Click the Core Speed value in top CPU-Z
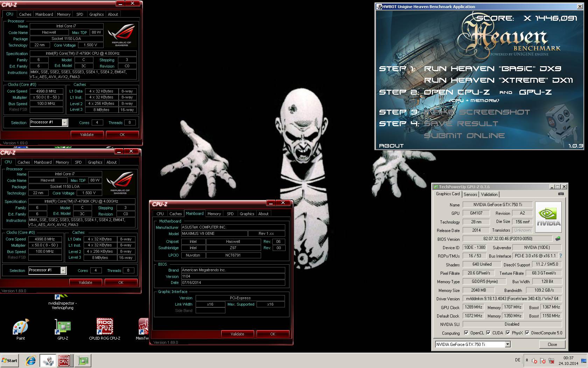588x368 pixels. coord(47,91)
